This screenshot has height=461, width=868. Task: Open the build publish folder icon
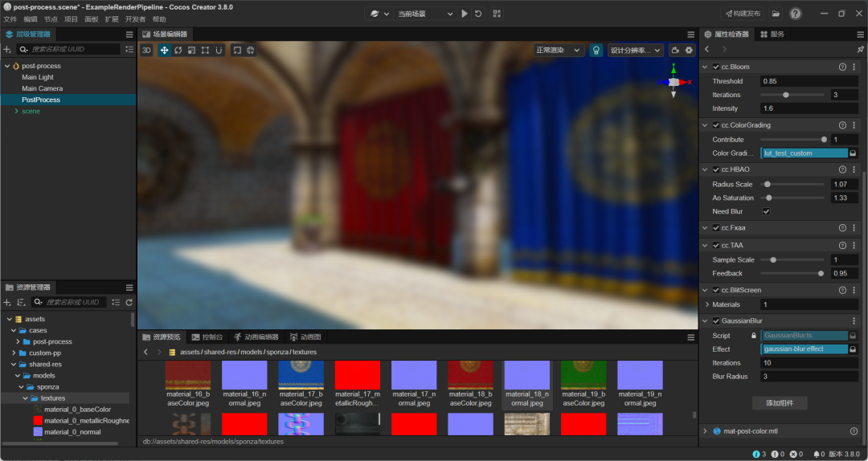click(x=776, y=14)
